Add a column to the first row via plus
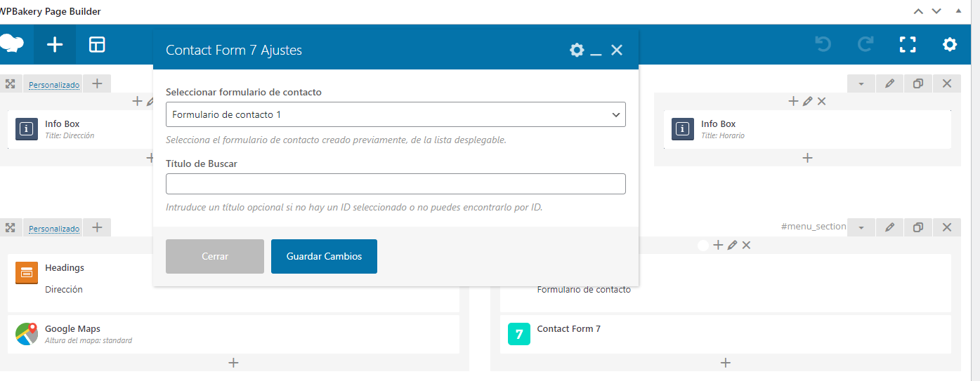The height and width of the screenshot is (381, 980). tap(97, 83)
